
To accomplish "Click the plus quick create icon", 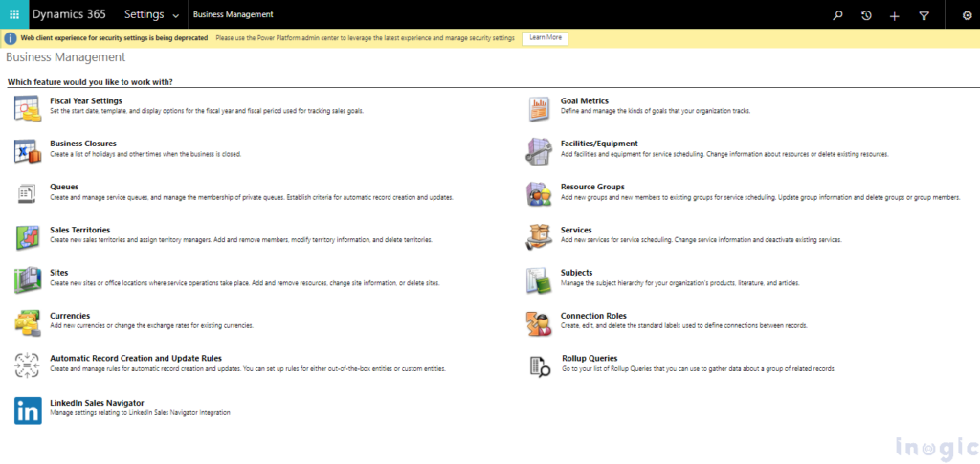I will (895, 15).
